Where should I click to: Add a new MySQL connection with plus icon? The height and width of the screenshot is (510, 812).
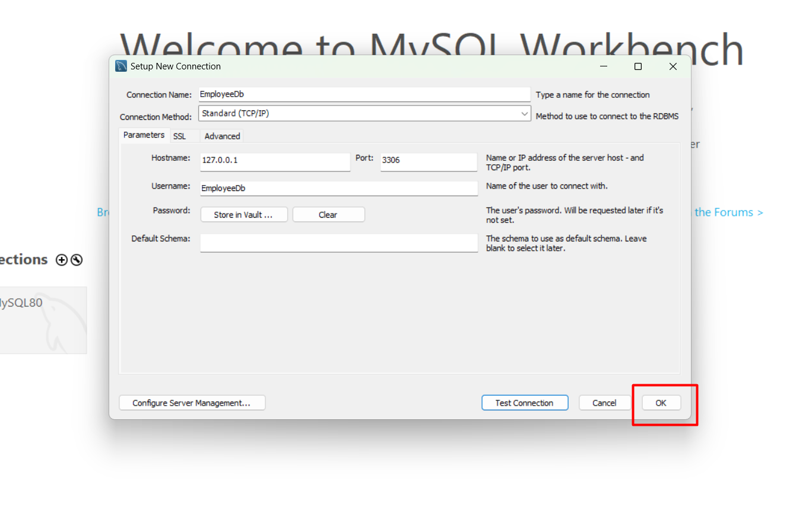(61, 260)
